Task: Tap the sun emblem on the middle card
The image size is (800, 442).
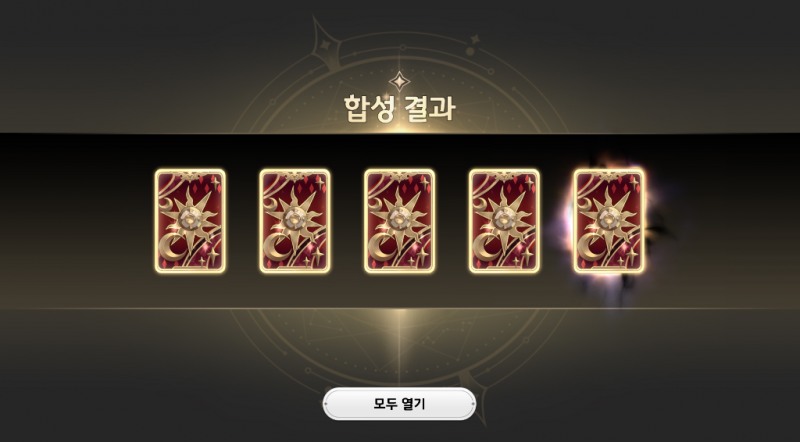Action: [403, 218]
